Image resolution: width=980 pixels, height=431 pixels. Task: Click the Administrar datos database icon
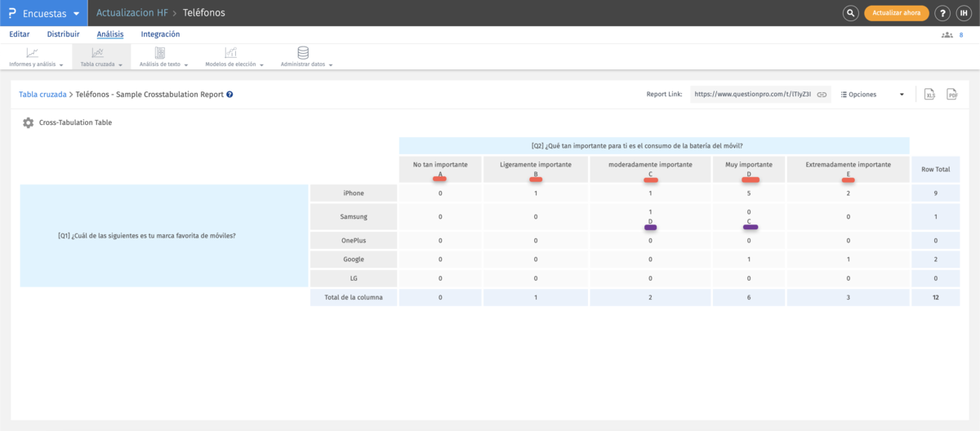(303, 52)
